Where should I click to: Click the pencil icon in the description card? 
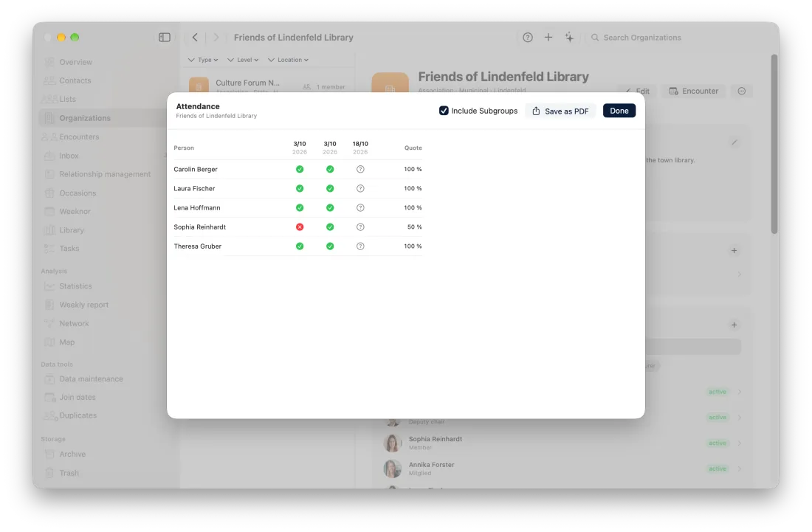(x=734, y=142)
